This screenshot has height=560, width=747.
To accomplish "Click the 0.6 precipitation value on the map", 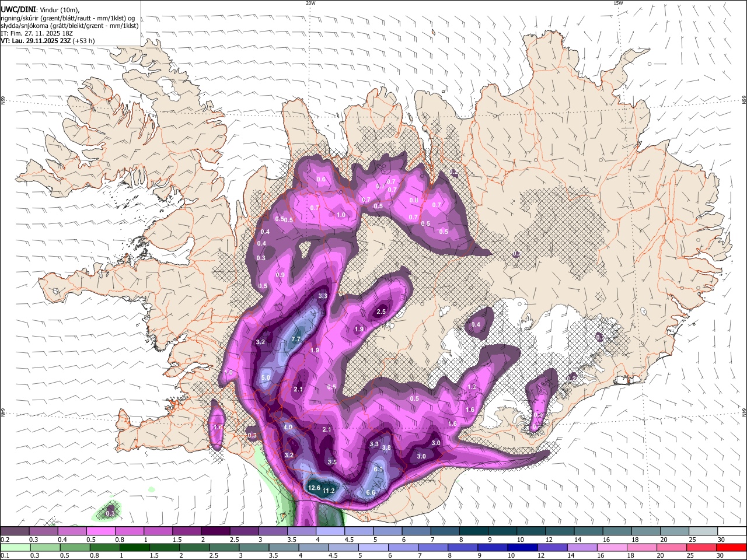I will tap(321, 178).
